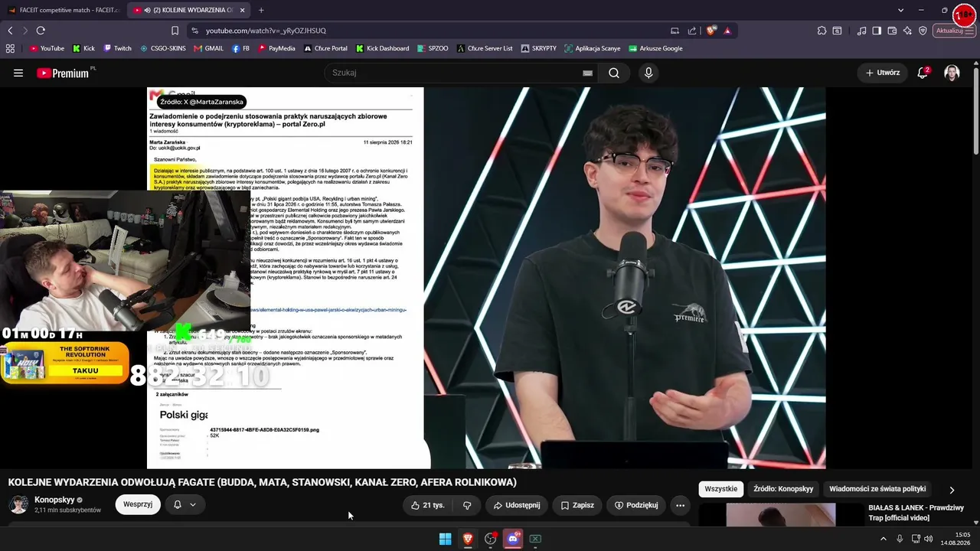Open a new browser tab
Screen dimensions: 980x551
(x=261, y=10)
